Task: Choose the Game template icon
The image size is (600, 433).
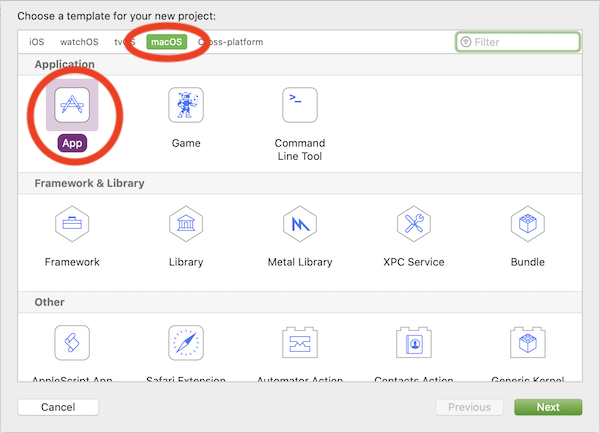Action: coord(186,105)
